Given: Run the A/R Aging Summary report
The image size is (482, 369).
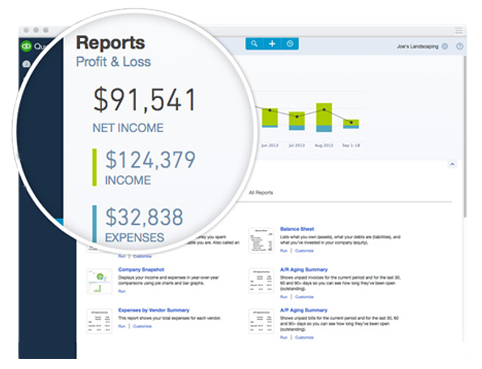Looking at the screenshot, I should click(x=284, y=297).
